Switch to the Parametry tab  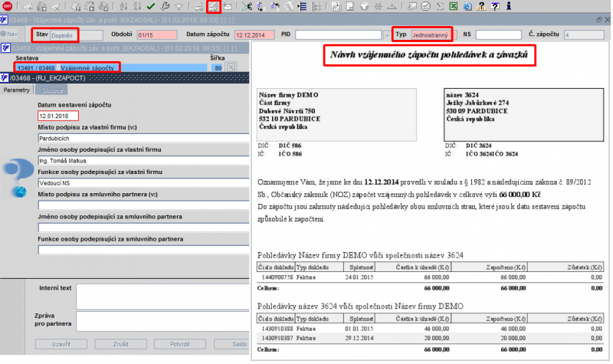[x=16, y=90]
